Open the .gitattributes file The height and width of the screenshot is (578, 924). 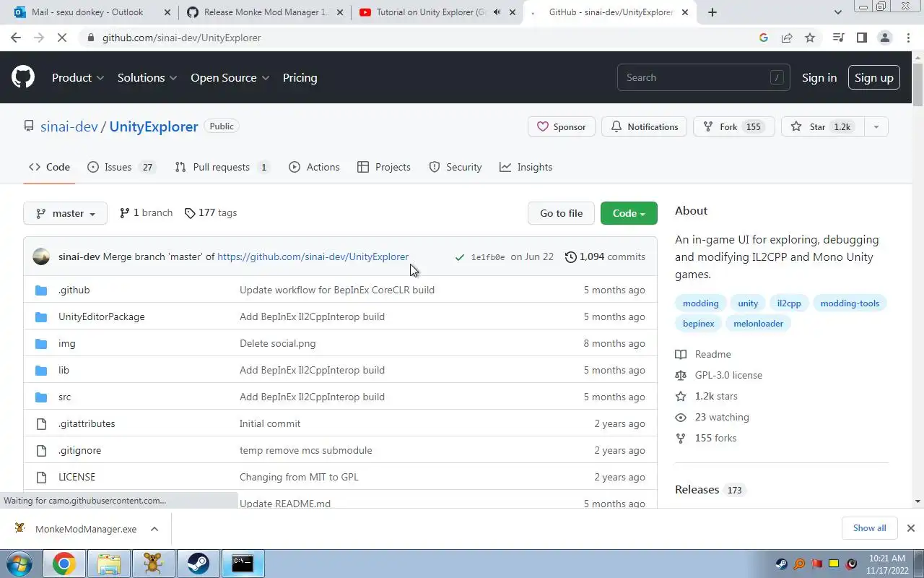(x=87, y=423)
